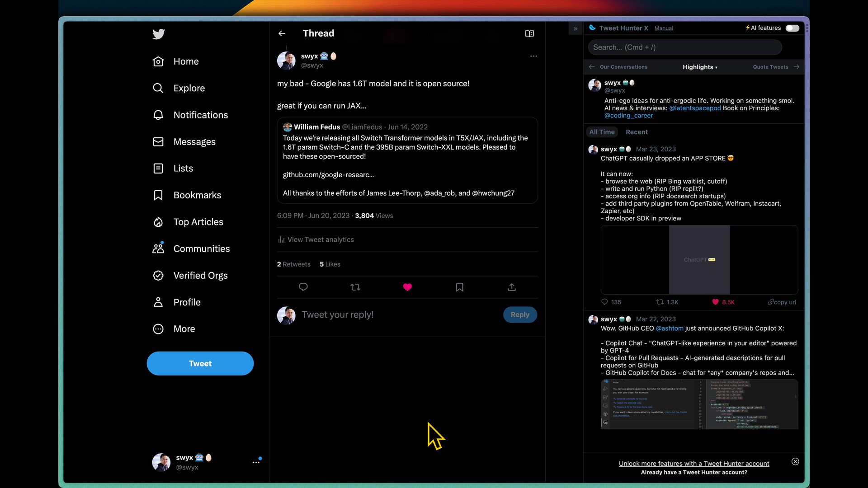Click copy url on ChatGPT tweet
This screenshot has height=488, width=868.
[x=782, y=302]
